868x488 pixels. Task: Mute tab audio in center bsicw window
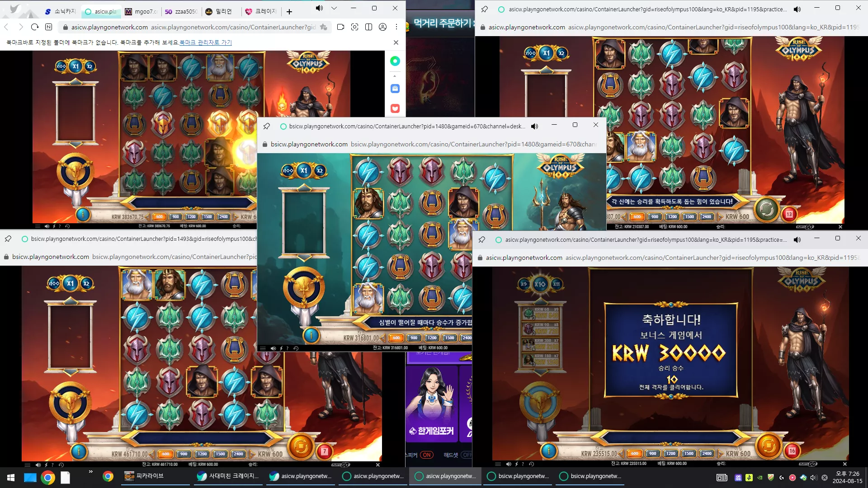point(534,126)
